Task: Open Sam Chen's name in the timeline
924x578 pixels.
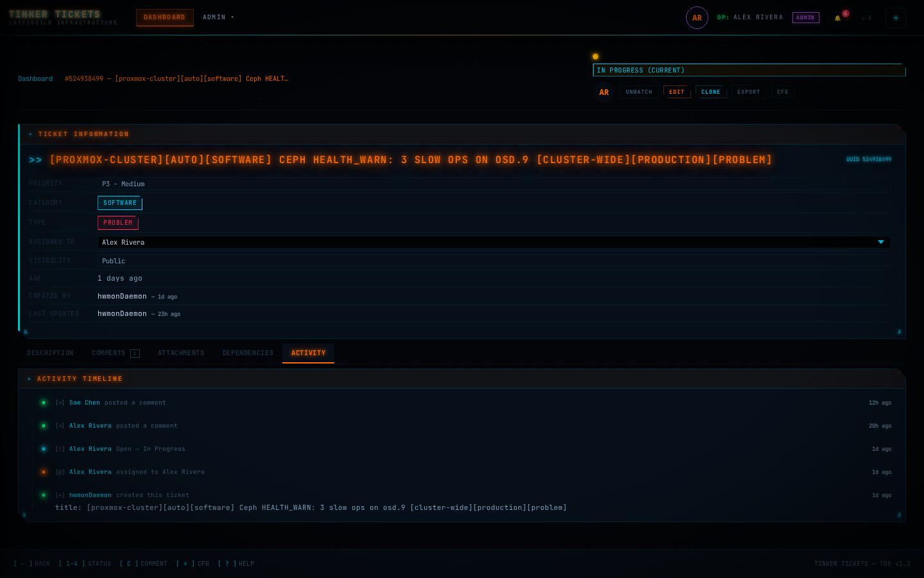Action: [85, 403]
